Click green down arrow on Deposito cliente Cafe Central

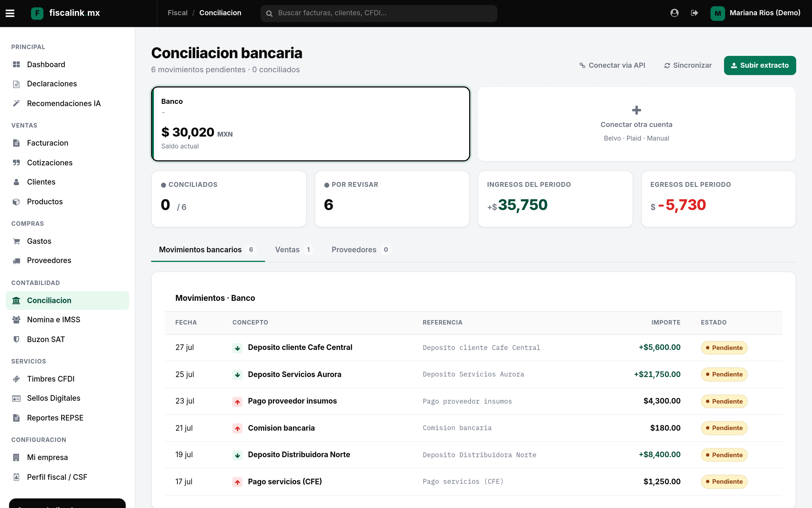[x=237, y=348]
